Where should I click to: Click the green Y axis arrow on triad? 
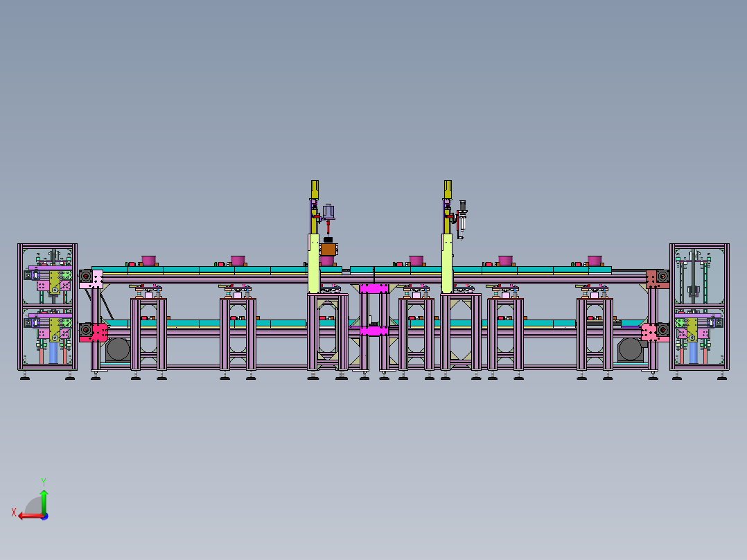44,501
